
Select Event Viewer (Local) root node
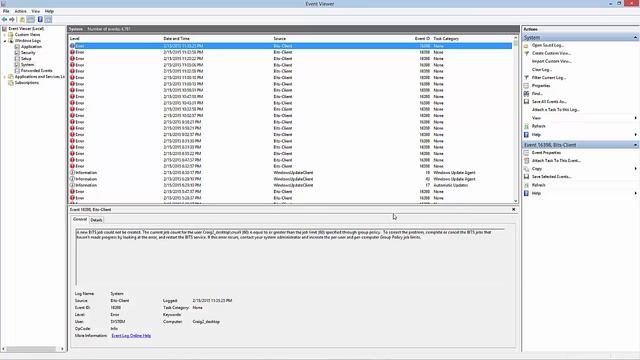[26, 29]
